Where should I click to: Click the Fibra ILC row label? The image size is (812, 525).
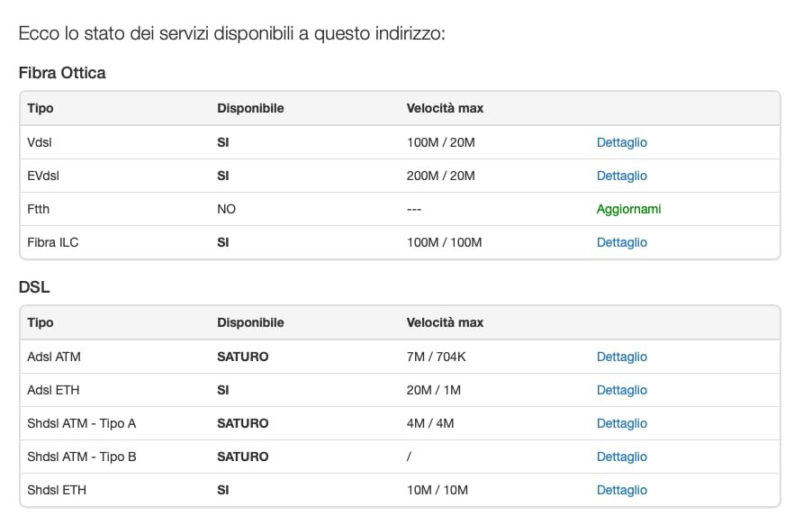tap(53, 242)
